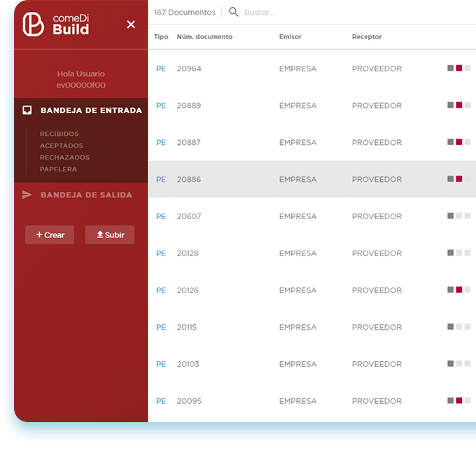Open the PAPELERA submenu
Screen dimensions: 476x476
[x=58, y=169]
